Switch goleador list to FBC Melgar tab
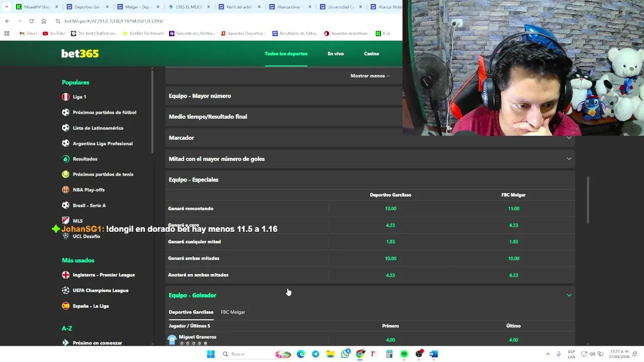The width and height of the screenshot is (644, 362). [x=233, y=312]
